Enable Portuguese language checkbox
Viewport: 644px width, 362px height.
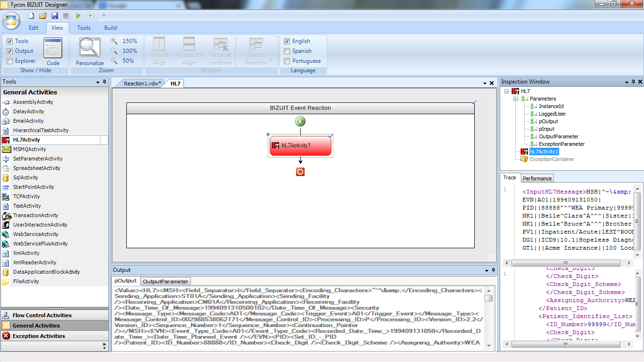coord(287,61)
